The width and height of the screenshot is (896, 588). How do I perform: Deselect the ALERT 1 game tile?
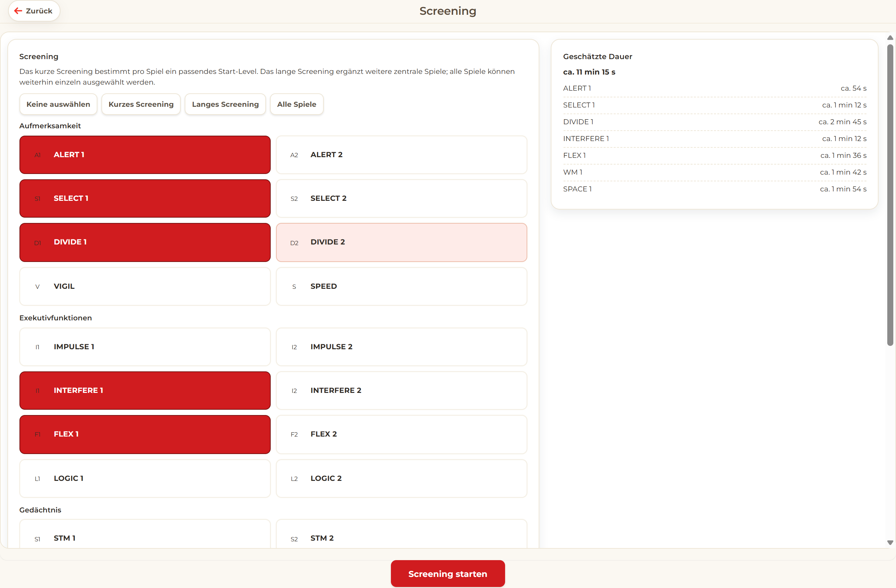coord(145,155)
